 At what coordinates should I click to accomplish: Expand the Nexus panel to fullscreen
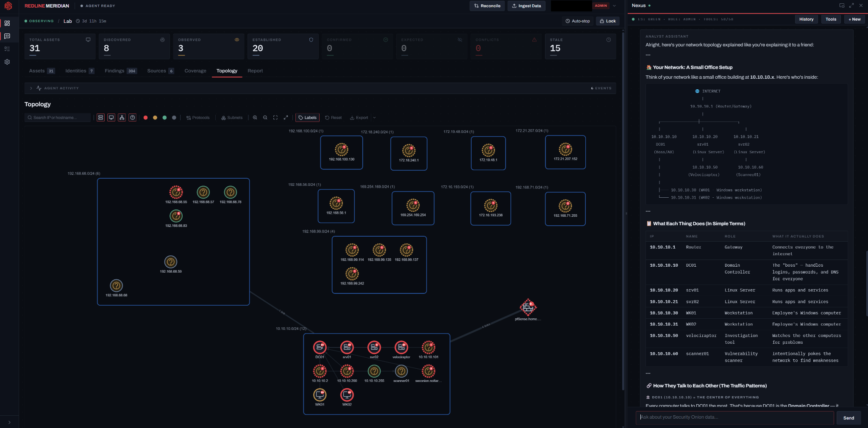tap(851, 6)
